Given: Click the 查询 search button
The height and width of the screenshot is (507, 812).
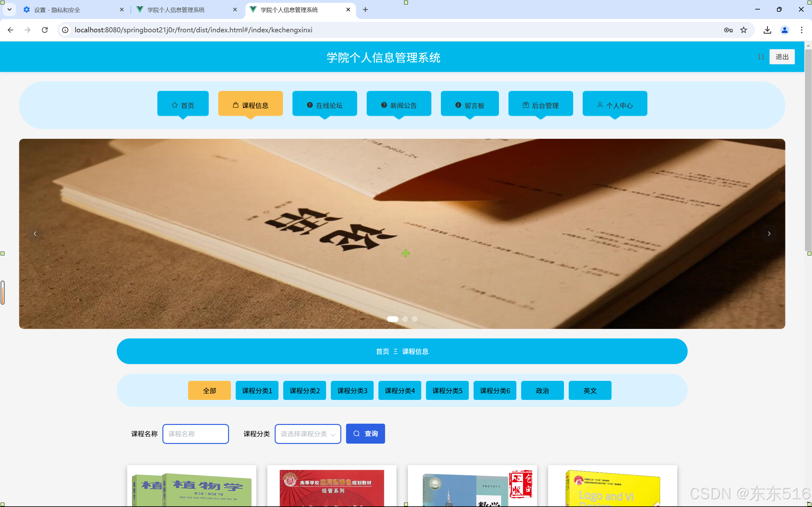Looking at the screenshot, I should tap(365, 433).
